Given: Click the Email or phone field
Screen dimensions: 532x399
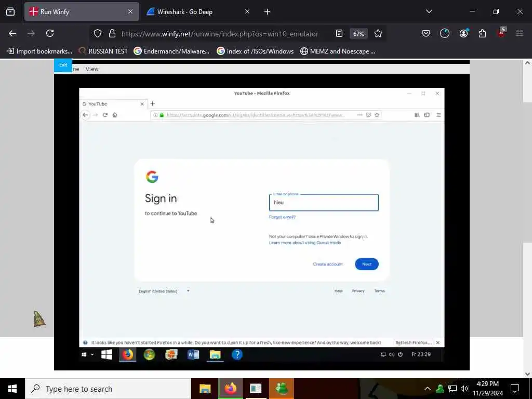Looking at the screenshot, I should coord(324,203).
